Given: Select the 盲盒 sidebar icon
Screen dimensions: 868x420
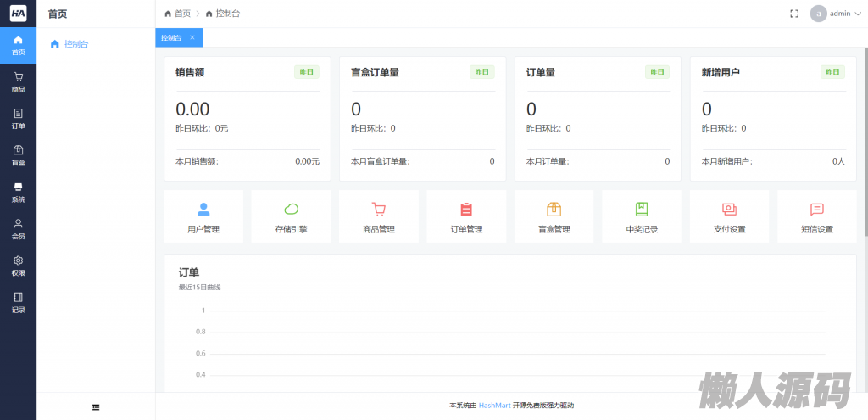Looking at the screenshot, I should click(18, 155).
